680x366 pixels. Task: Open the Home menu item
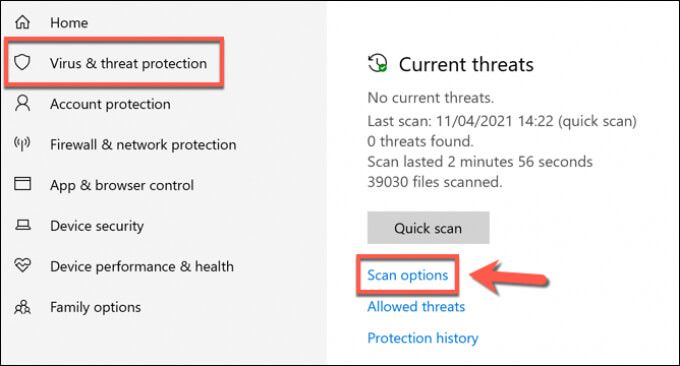click(x=69, y=23)
